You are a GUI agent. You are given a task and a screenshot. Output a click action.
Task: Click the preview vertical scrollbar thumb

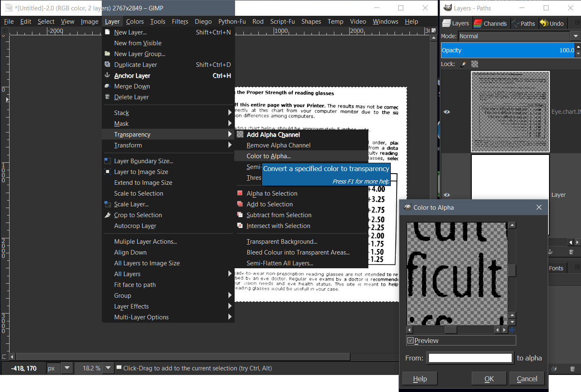512,270
